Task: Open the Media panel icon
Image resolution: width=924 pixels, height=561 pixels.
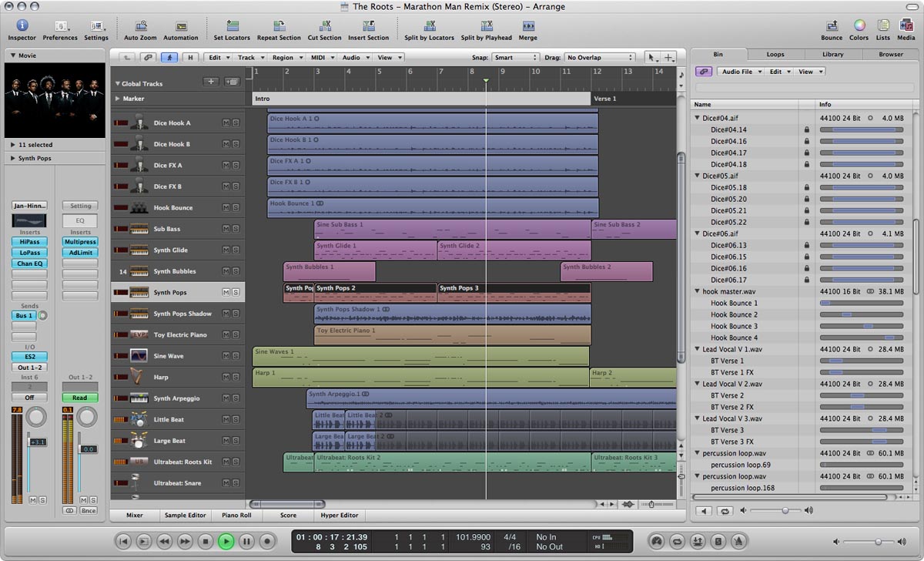Action: 906,26
